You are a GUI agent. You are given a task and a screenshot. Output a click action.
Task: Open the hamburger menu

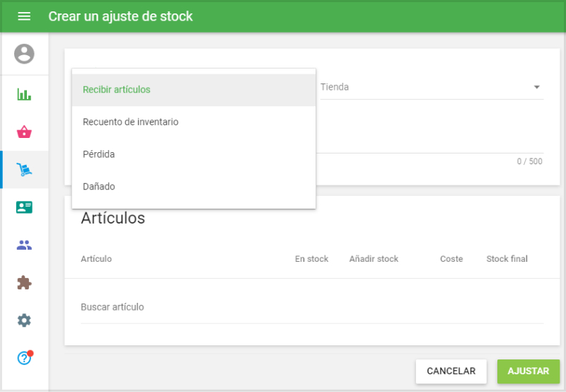click(24, 16)
